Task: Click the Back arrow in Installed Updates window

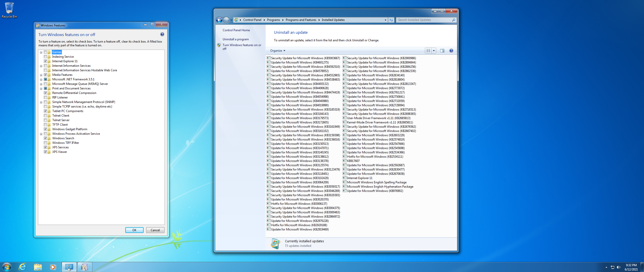Action: pyautogui.click(x=219, y=20)
